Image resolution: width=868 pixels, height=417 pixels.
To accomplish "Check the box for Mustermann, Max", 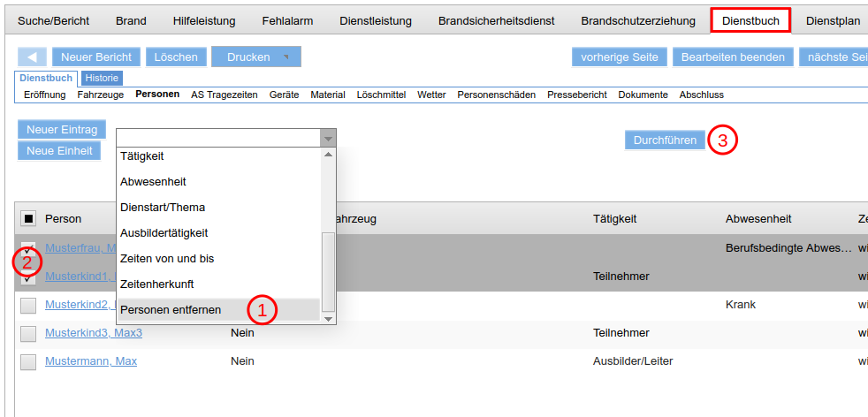I will coord(28,361).
